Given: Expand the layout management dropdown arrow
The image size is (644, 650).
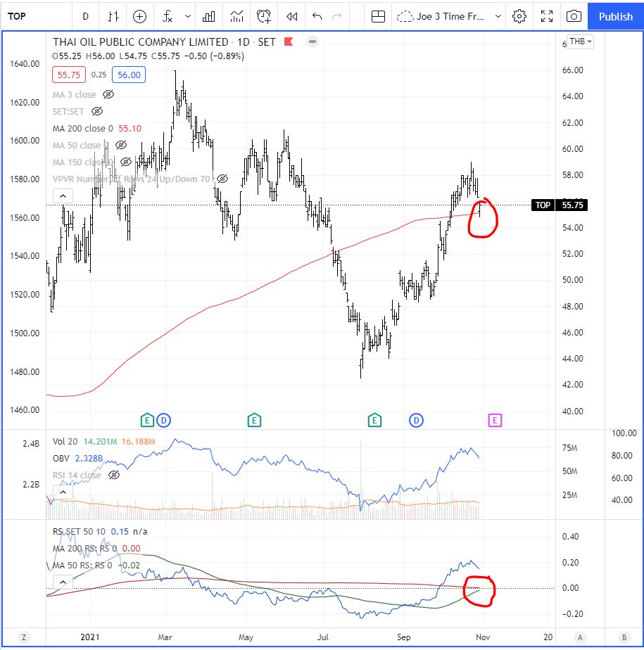Looking at the screenshot, I should click(498, 16).
